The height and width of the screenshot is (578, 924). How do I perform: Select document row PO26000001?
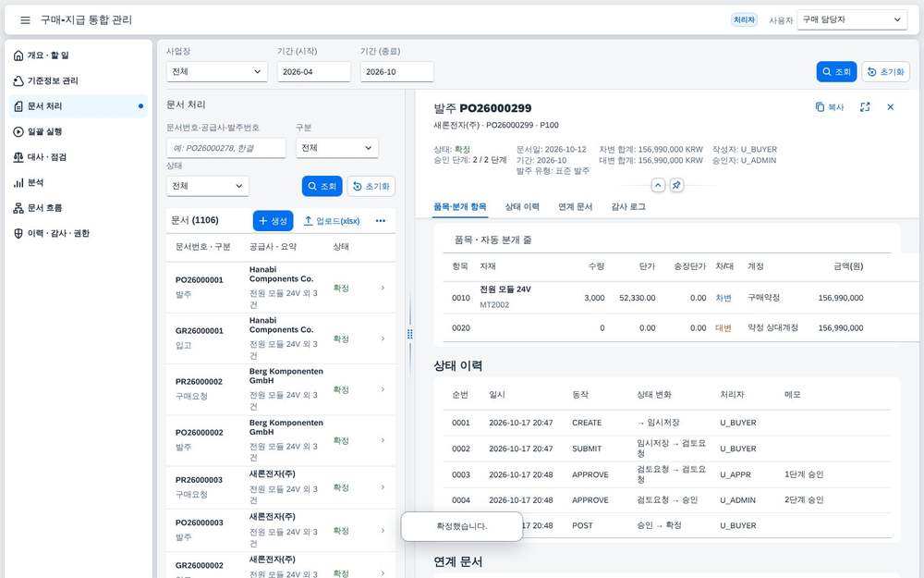[x=281, y=288]
